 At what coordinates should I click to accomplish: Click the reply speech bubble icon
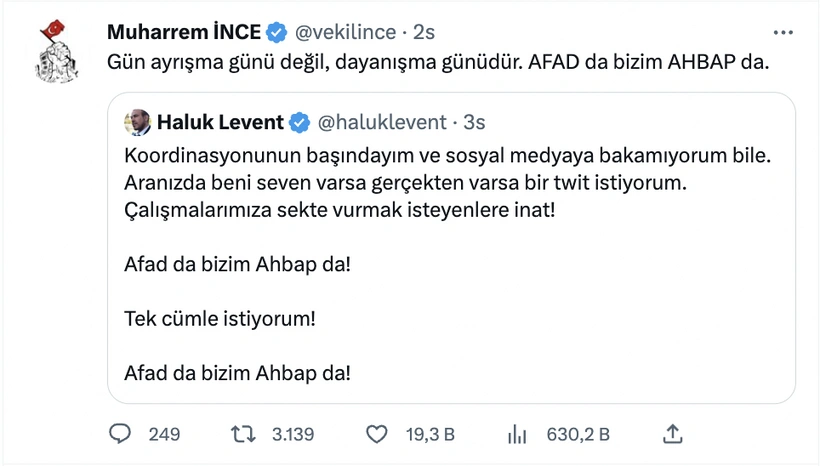120,434
